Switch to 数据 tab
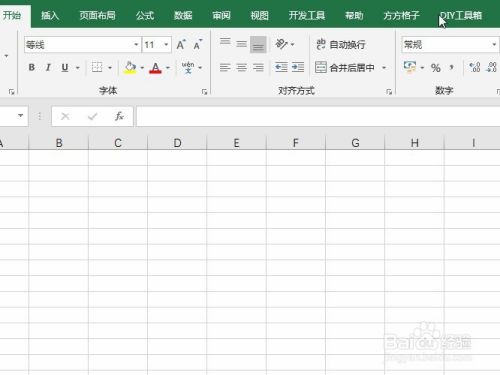The width and height of the screenshot is (500, 375). pos(183,15)
